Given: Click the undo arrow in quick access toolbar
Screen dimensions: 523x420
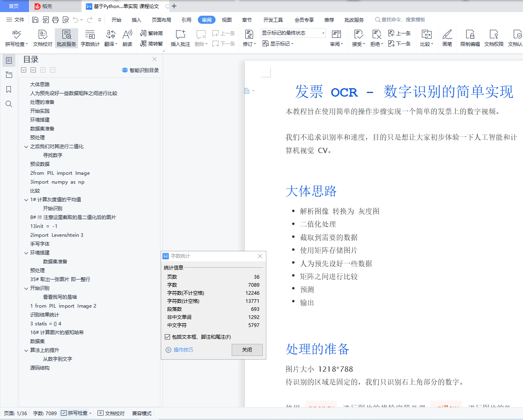Looking at the screenshot, I should pyautogui.click(x=75, y=20).
